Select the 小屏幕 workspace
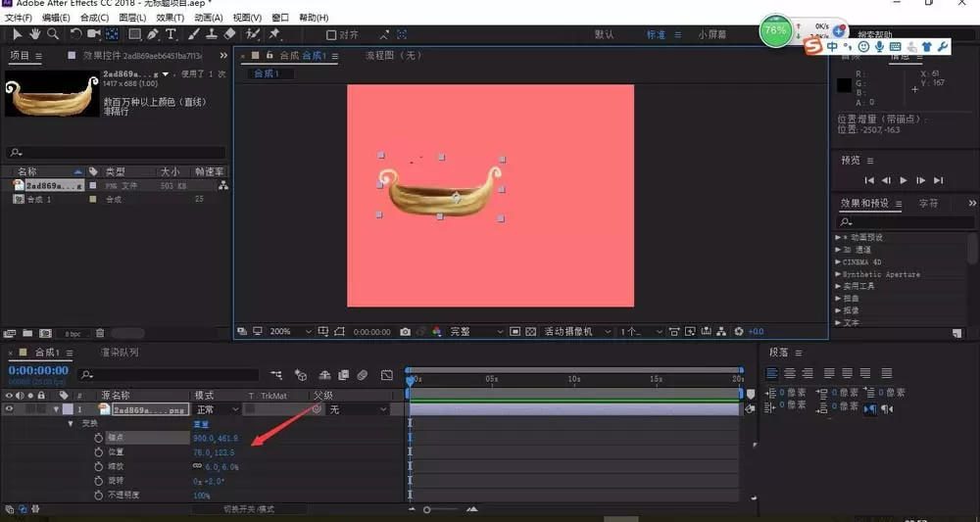 click(712, 35)
